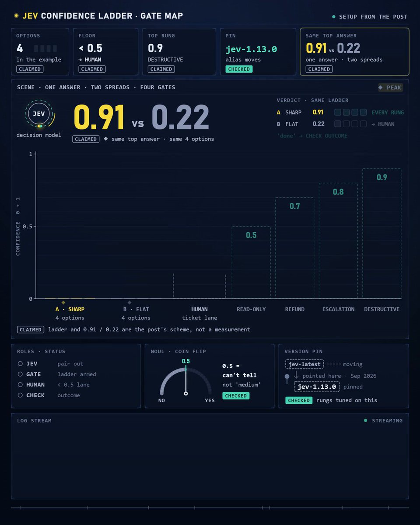Click CHECKED badge under can't tell text

pyautogui.click(x=236, y=395)
